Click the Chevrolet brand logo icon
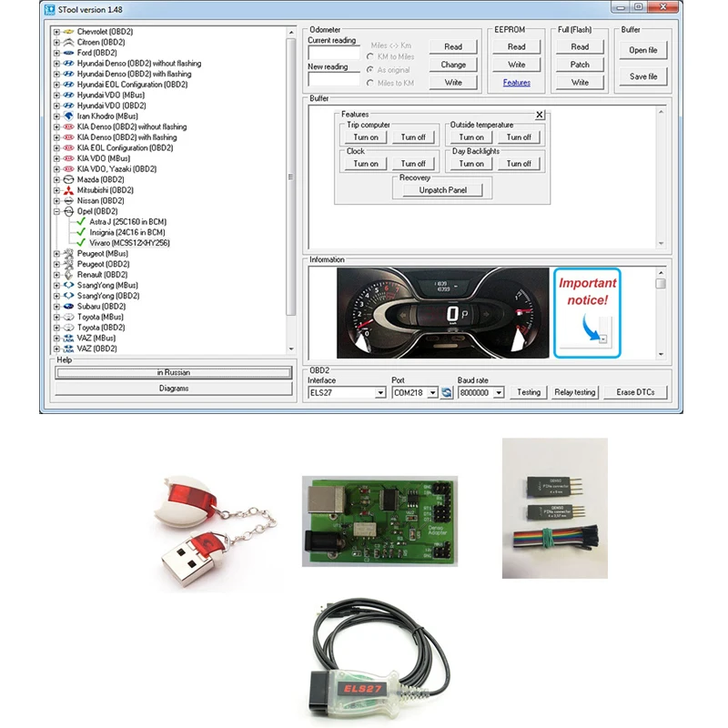Screen dimensions: 728x728 pos(68,32)
